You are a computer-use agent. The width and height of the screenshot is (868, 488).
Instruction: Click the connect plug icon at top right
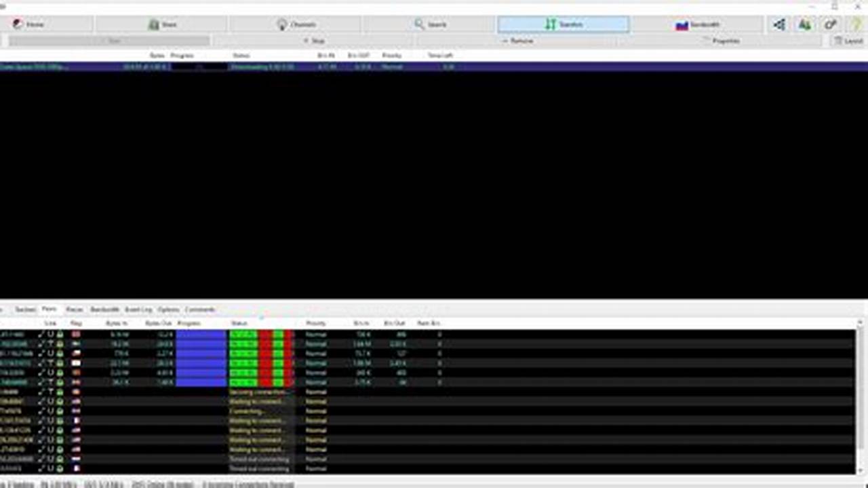[x=778, y=24]
